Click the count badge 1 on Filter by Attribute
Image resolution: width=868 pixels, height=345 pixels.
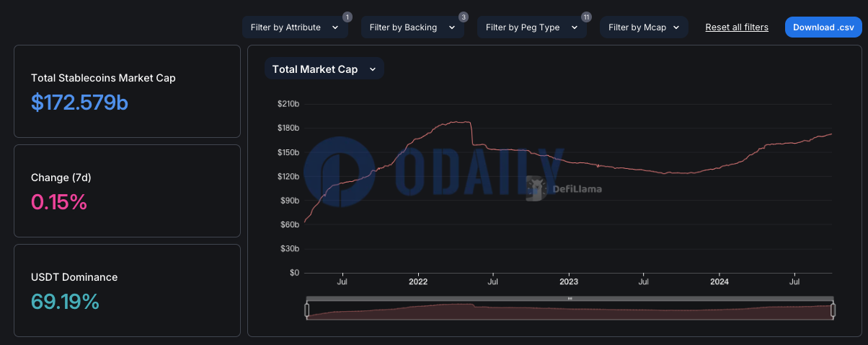tap(347, 17)
